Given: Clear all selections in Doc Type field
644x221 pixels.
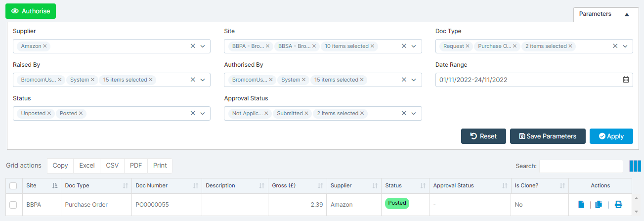Looking at the screenshot, I should pyautogui.click(x=615, y=46).
